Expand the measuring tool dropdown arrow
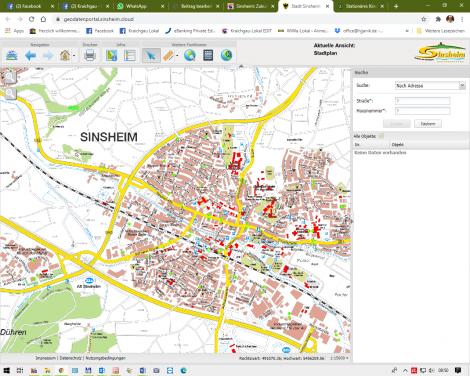The width and height of the screenshot is (470, 376). (x=177, y=56)
